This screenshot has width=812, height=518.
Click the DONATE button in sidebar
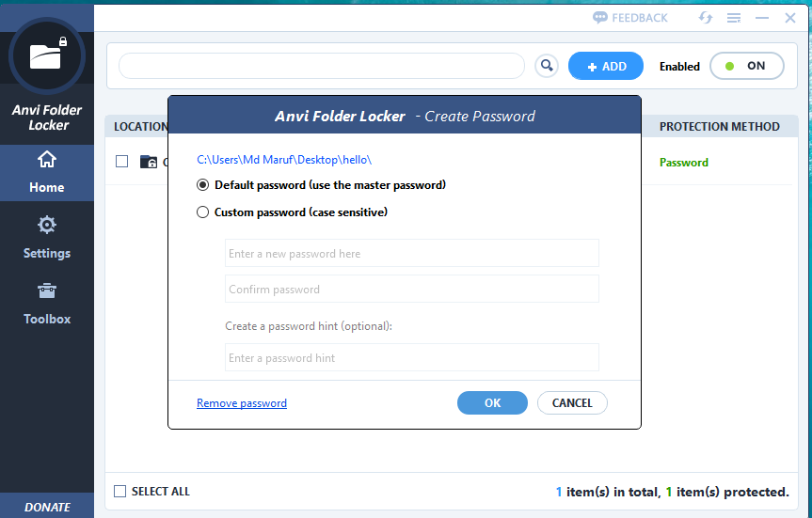pyautogui.click(x=47, y=507)
